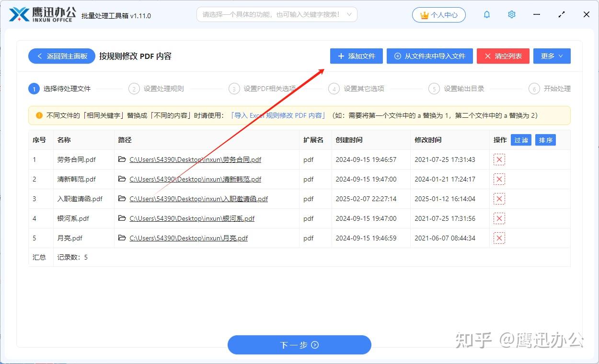Open path link for 清新韩范.pdf
Viewport: 599px width, 364px height.
coord(196,179)
